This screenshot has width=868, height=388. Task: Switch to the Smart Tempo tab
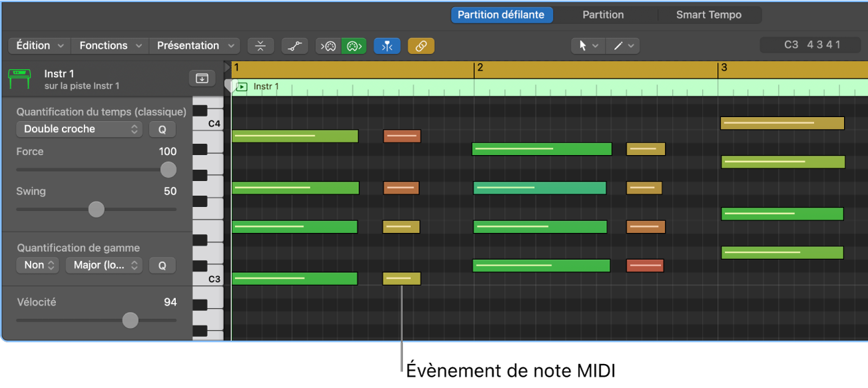[709, 15]
